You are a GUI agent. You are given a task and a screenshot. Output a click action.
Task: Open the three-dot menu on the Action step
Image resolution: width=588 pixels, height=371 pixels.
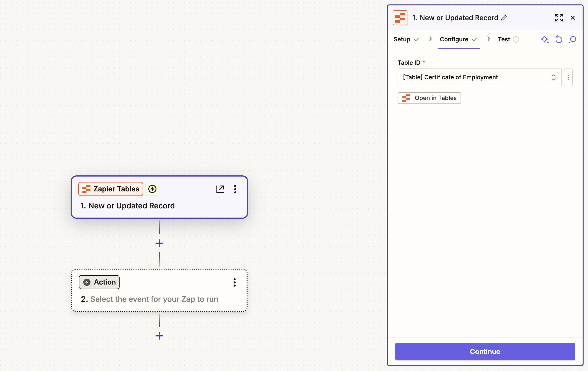coord(235,282)
